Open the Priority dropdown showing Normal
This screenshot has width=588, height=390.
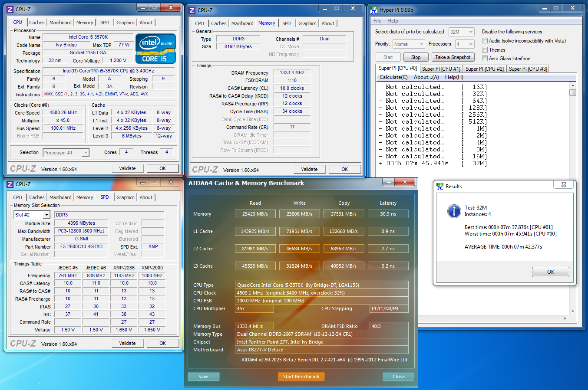(408, 44)
